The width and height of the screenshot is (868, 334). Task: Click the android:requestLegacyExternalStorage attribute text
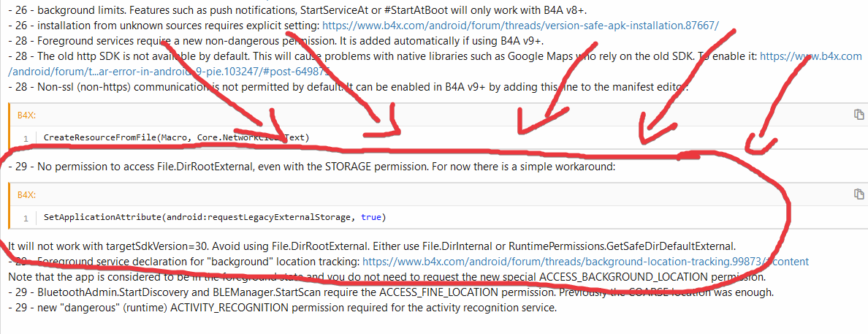[260, 217]
